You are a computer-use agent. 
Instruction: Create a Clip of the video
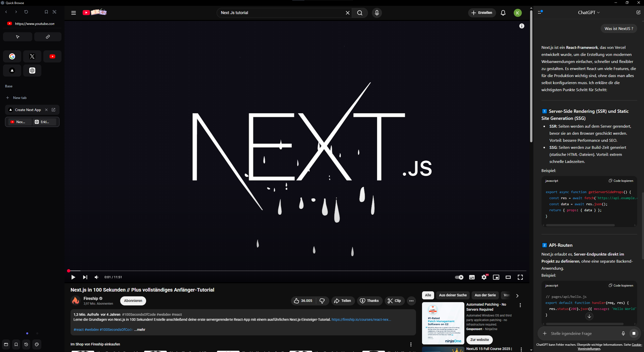(395, 301)
